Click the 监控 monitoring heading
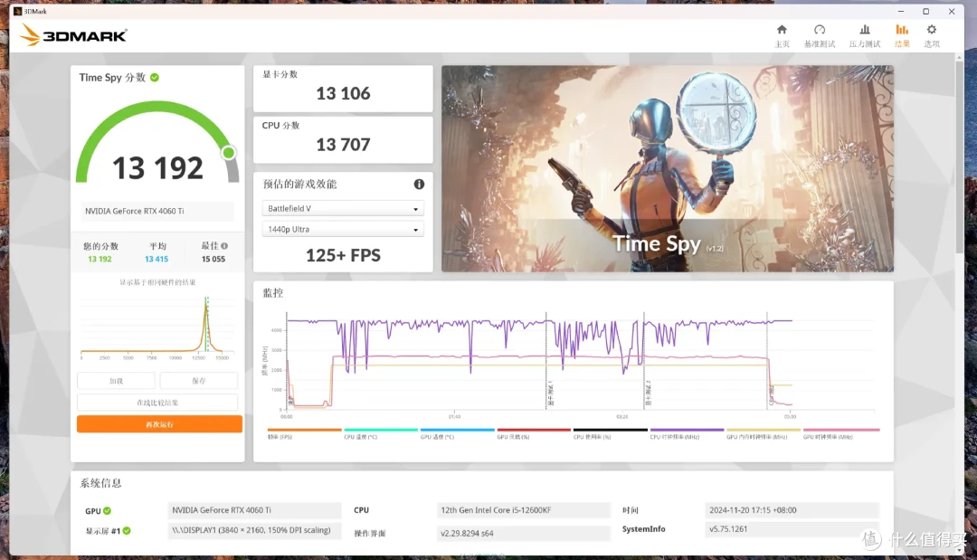977x560 pixels. pyautogui.click(x=273, y=293)
